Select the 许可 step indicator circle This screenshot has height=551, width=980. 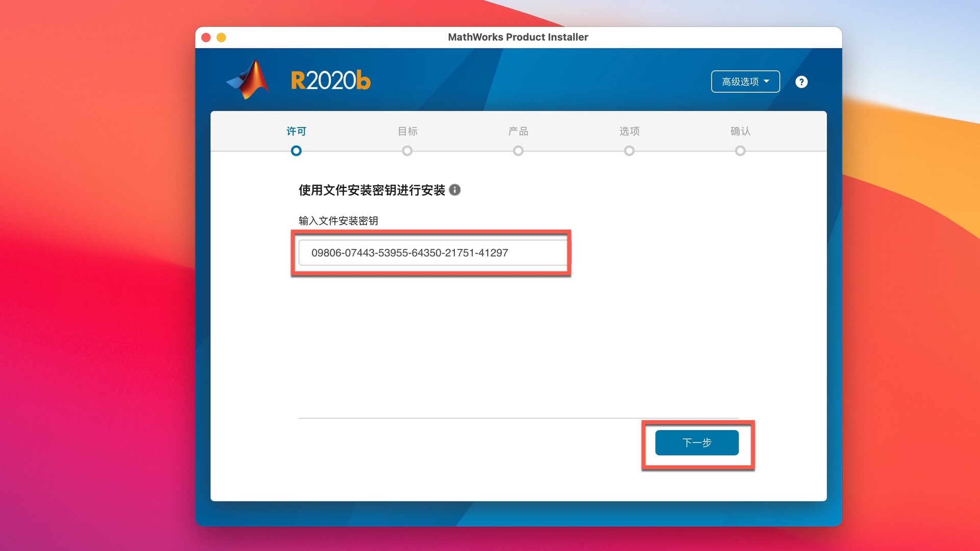coord(296,151)
